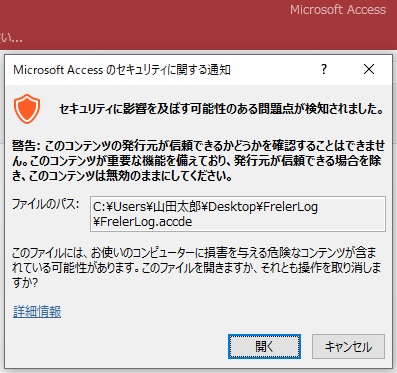Viewport: 397px width, 373px height.
Task: Click the ファイルのパス label
Action: point(46,203)
